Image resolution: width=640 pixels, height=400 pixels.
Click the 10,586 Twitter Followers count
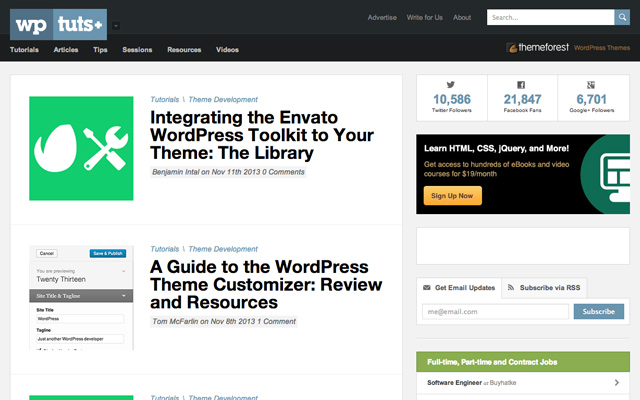[x=452, y=102]
